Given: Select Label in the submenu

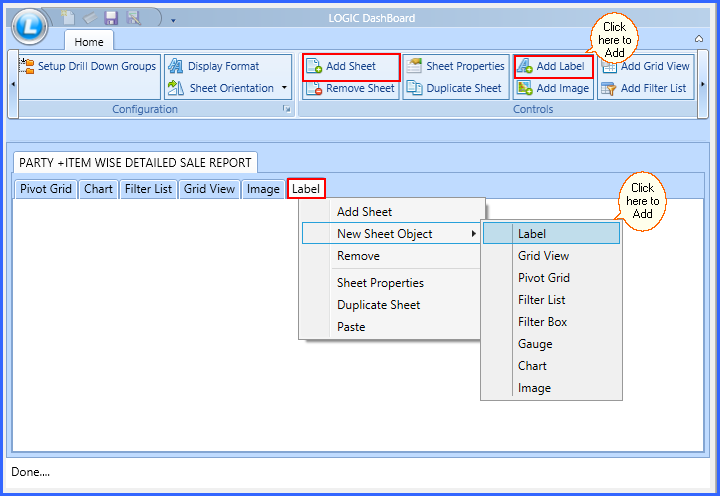Looking at the screenshot, I should pyautogui.click(x=551, y=233).
